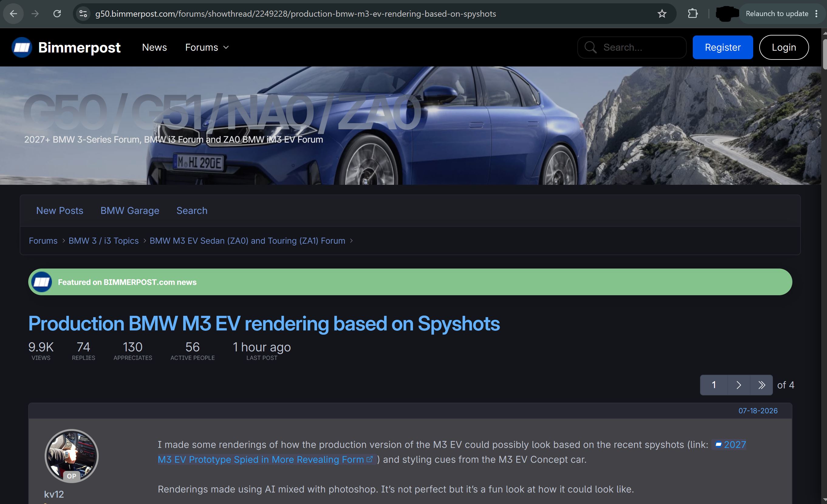This screenshot has width=827, height=504.
Task: Focus the Search... input field
Action: [632, 47]
